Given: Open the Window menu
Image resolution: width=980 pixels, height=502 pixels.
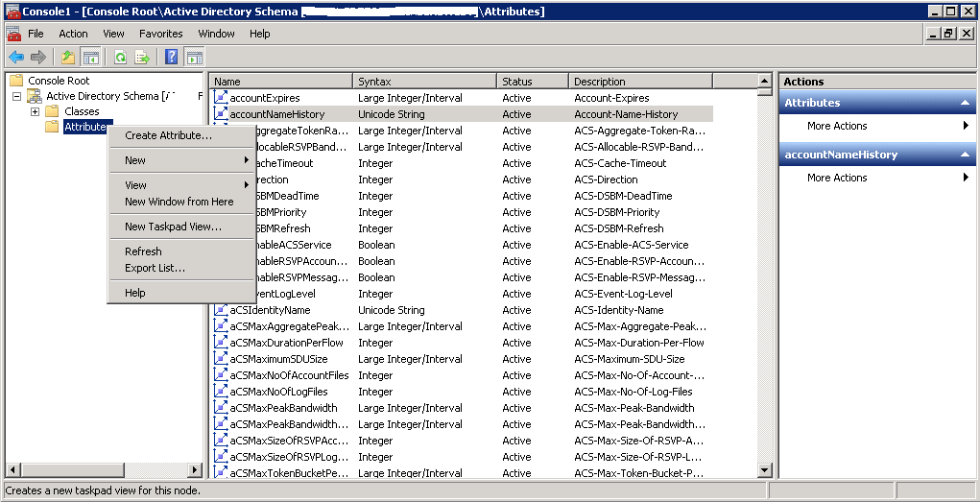Looking at the screenshot, I should pyautogui.click(x=216, y=34).
